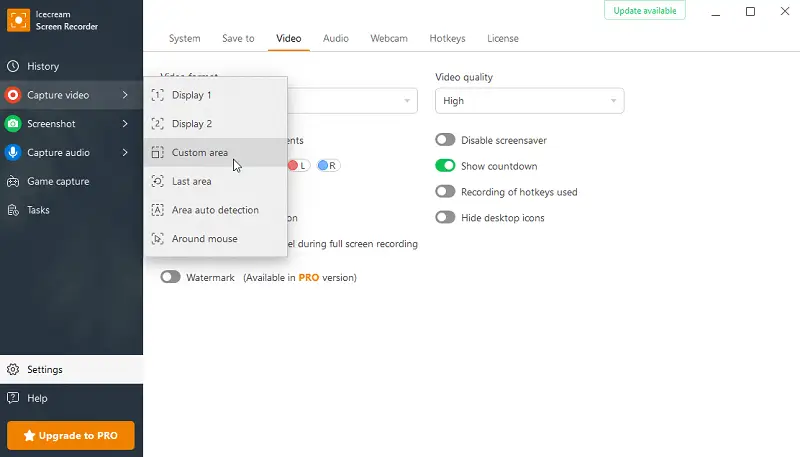The height and width of the screenshot is (457, 800).
Task: Switch to the Audio tab
Action: coord(336,38)
